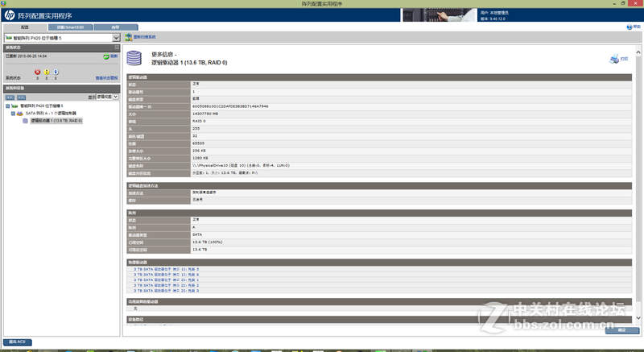Click the drive type value SATA

[x=197, y=234]
